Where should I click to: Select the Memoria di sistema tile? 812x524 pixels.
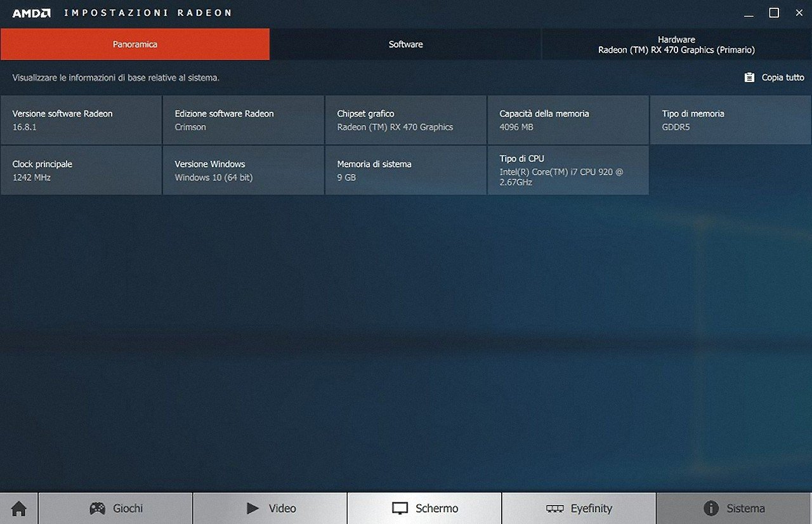(x=406, y=170)
